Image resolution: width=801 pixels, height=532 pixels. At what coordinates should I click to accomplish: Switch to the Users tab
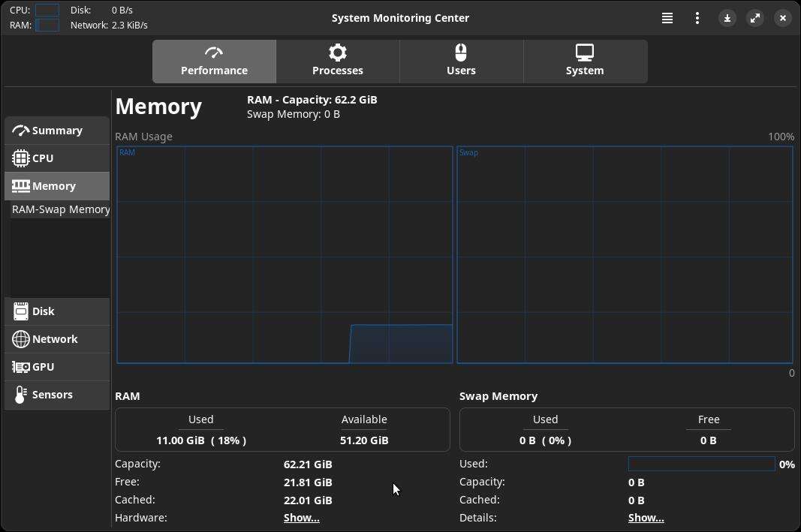pos(461,62)
